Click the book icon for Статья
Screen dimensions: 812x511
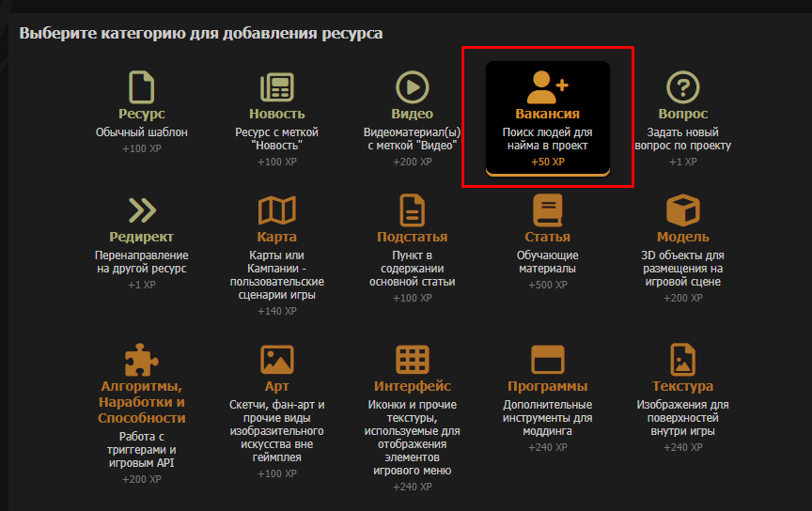(547, 210)
